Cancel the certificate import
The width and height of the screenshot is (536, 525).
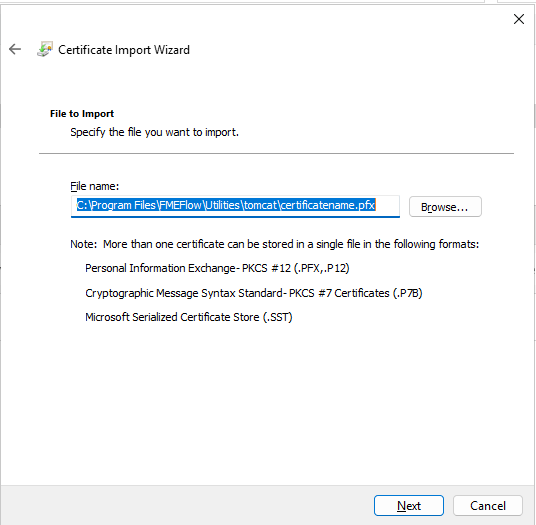coord(488,505)
